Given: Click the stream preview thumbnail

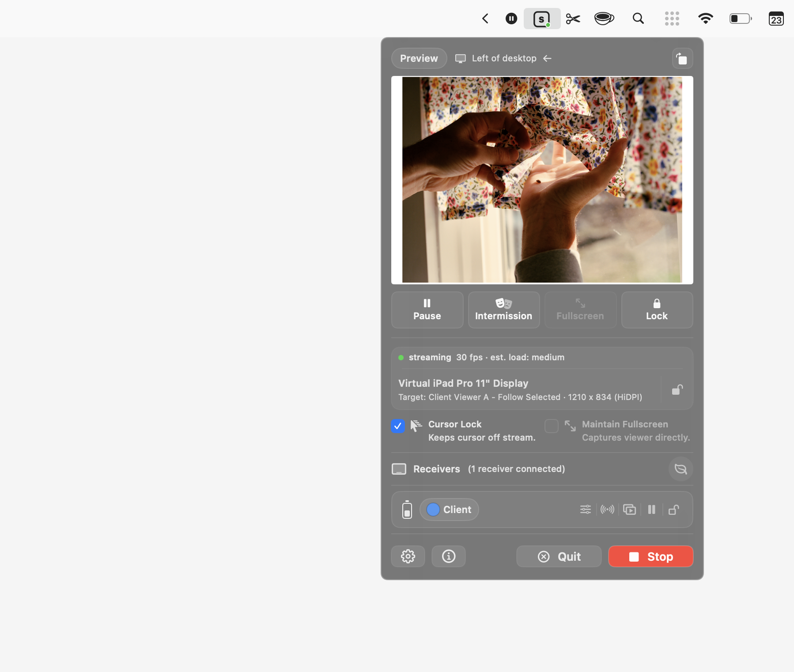Looking at the screenshot, I should [x=542, y=180].
